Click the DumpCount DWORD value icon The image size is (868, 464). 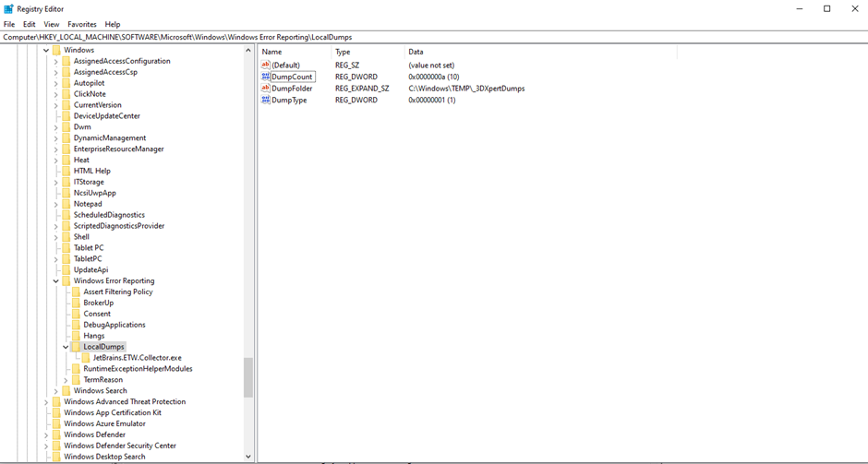[266, 77]
